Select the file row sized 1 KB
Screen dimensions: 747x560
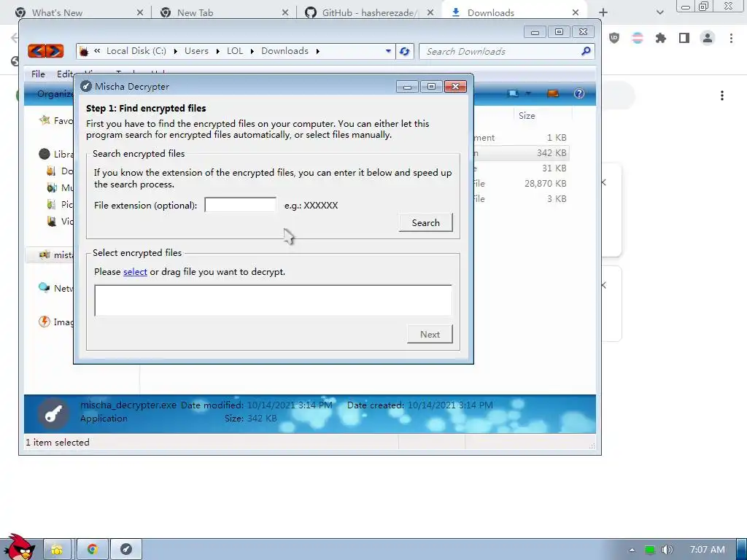click(521, 138)
